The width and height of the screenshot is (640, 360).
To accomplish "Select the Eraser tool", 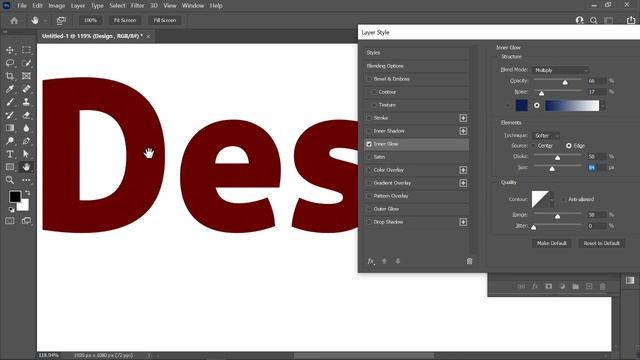I will coord(26,115).
